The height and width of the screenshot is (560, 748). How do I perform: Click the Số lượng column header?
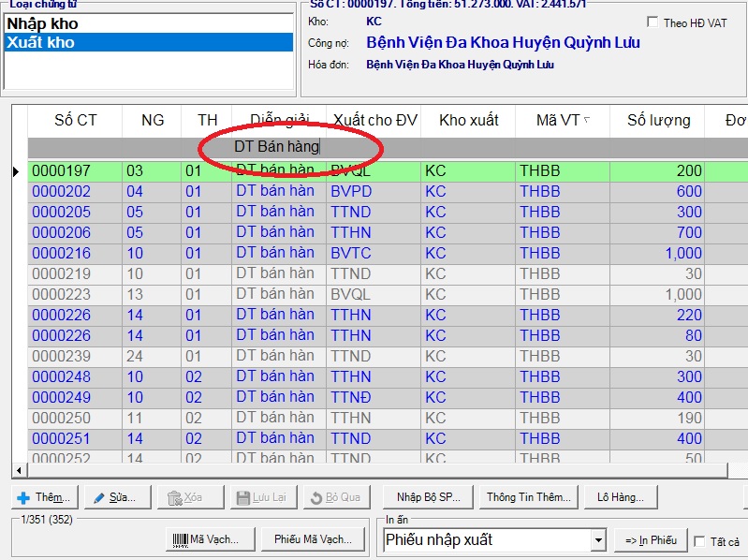pos(658,120)
